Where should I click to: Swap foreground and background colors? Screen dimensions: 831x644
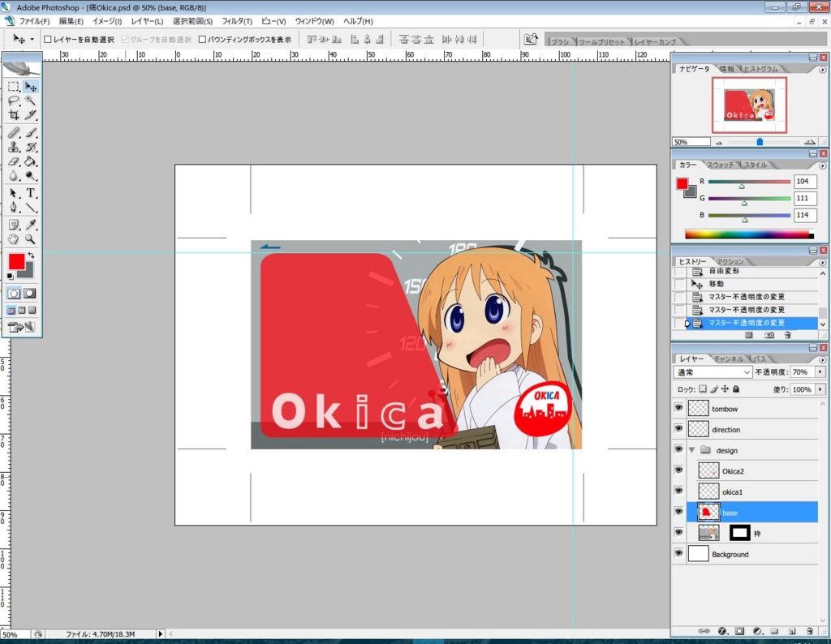pyautogui.click(x=32, y=255)
